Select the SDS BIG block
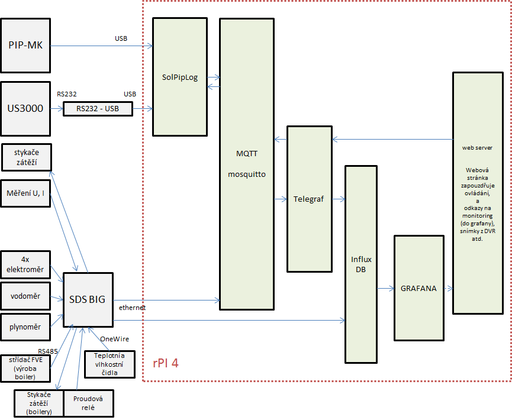This screenshot has height=420, width=512. point(88,299)
